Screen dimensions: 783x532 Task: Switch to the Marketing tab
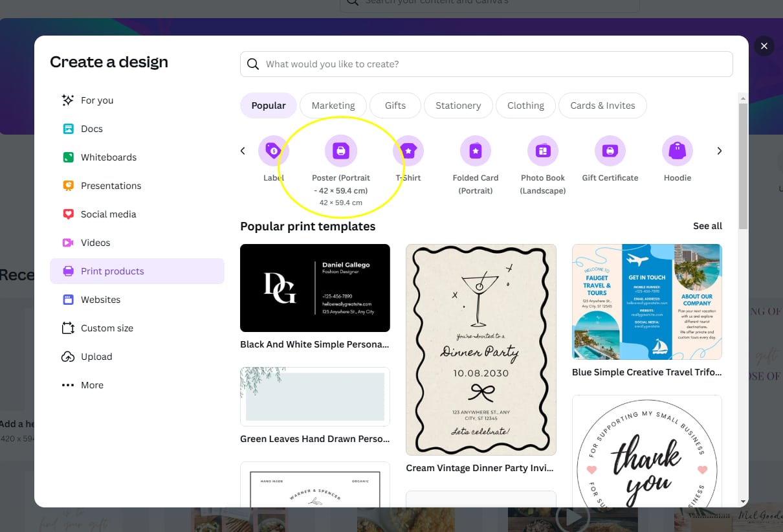[333, 105]
